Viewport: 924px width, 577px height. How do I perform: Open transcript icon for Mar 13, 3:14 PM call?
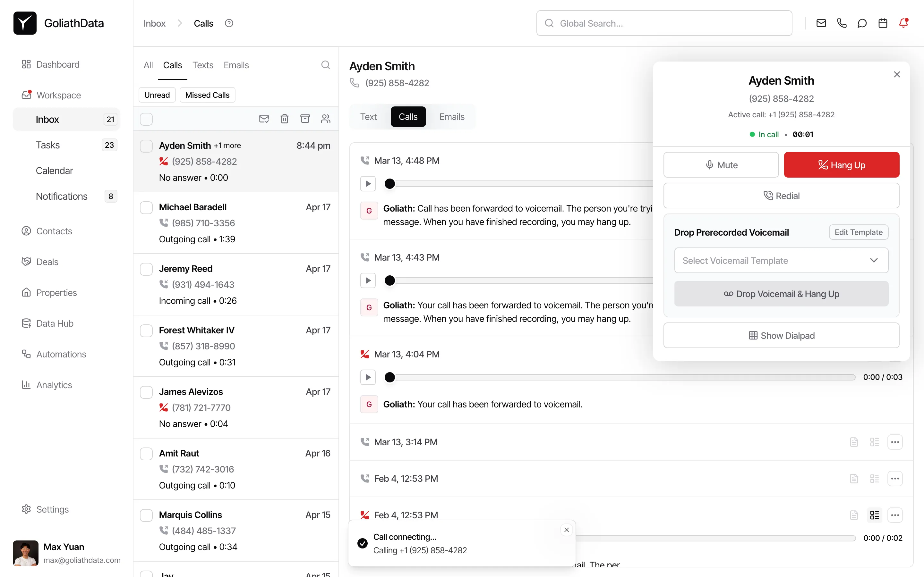tap(854, 442)
